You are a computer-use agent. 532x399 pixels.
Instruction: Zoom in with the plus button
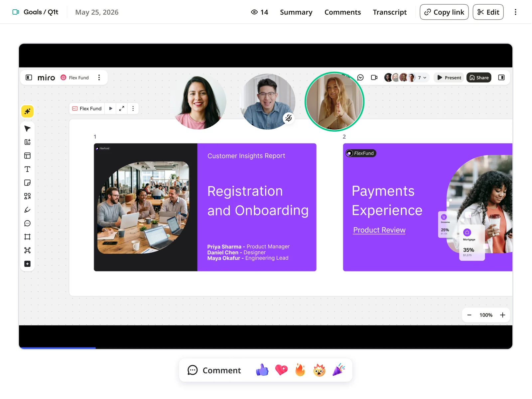[x=503, y=315]
